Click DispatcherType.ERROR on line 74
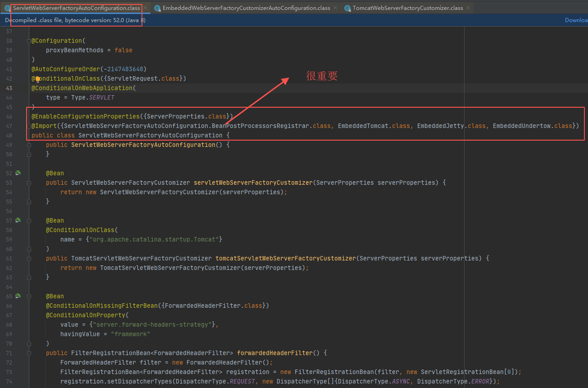The height and width of the screenshot is (388, 588). pos(453,381)
